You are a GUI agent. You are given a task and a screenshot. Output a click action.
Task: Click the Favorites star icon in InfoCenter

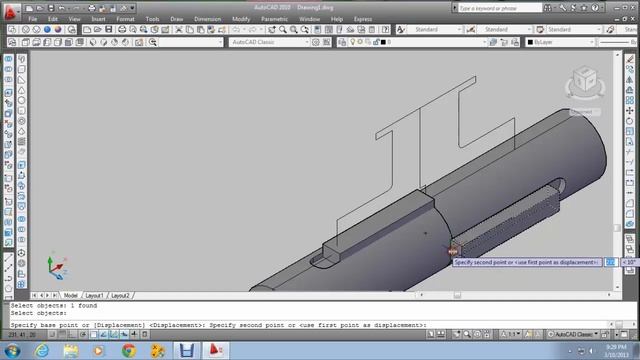pos(584,8)
